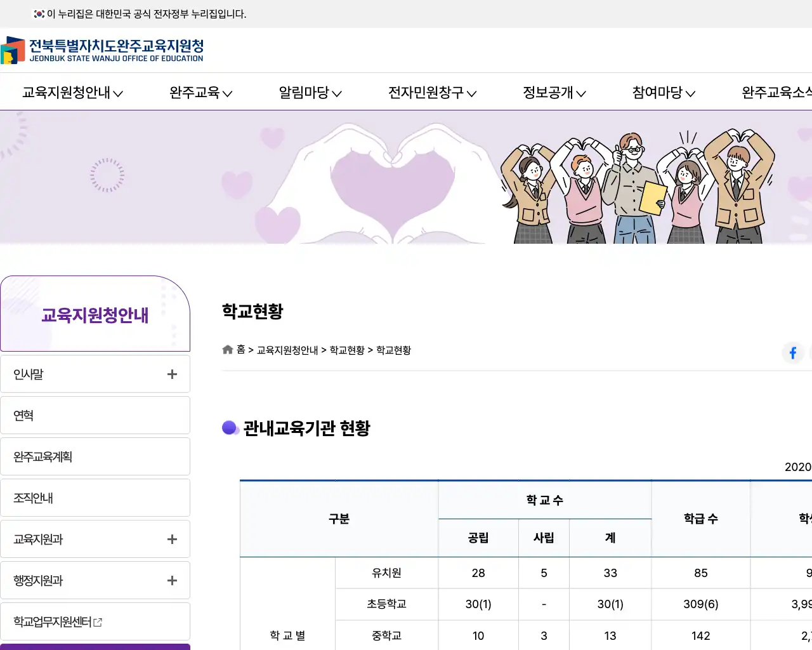Click the home icon in the breadcrumb trail
The height and width of the screenshot is (650, 812).
pos(227,349)
